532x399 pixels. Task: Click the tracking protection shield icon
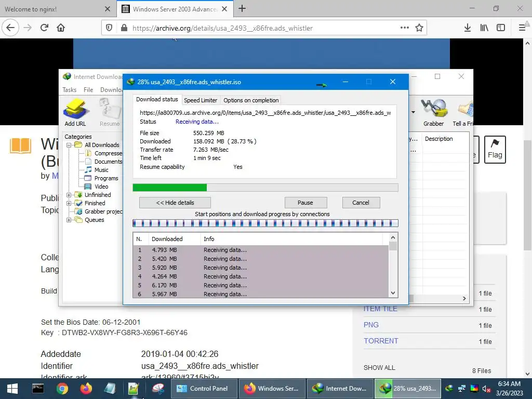109,28
